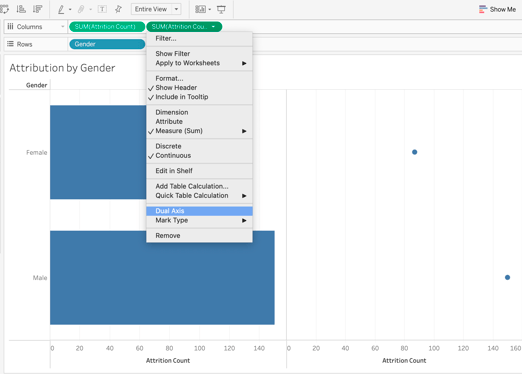Sort ascending using the toolbar icon
This screenshot has height=374, width=522.
(21, 9)
